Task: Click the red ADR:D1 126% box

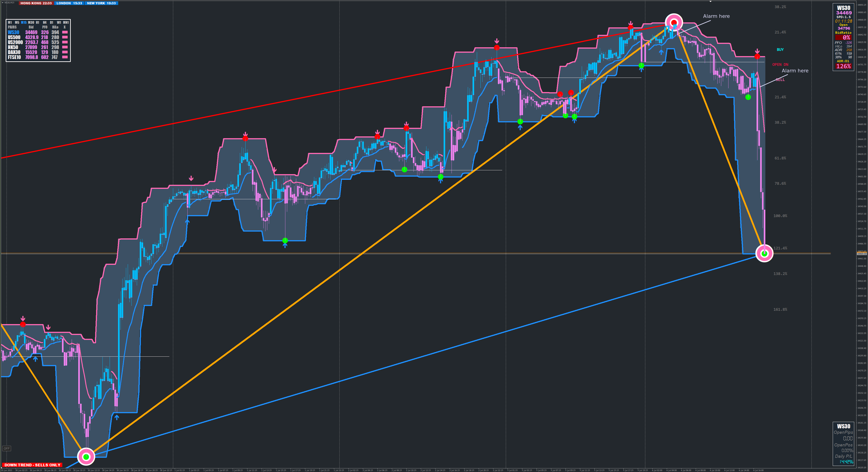Action: point(843,66)
